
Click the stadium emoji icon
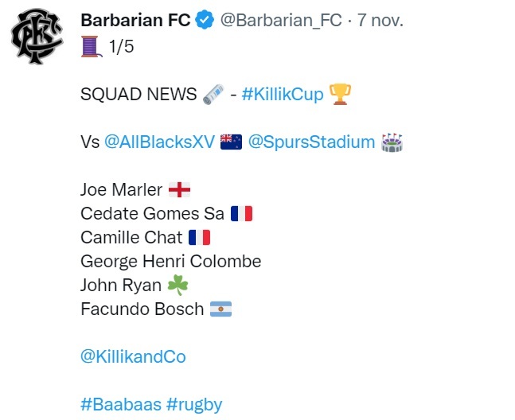coord(392,142)
